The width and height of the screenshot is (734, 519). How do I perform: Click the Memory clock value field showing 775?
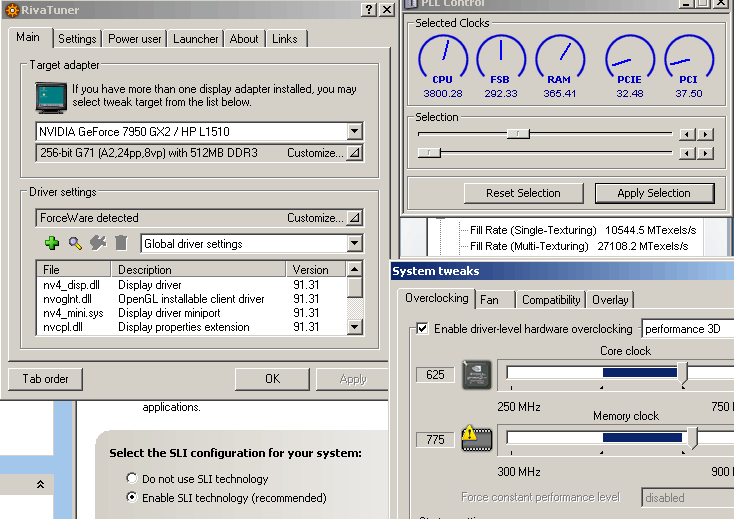click(435, 439)
